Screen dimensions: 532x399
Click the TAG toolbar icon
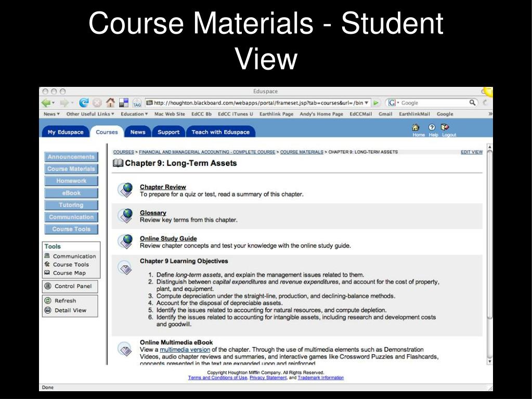coord(137,103)
